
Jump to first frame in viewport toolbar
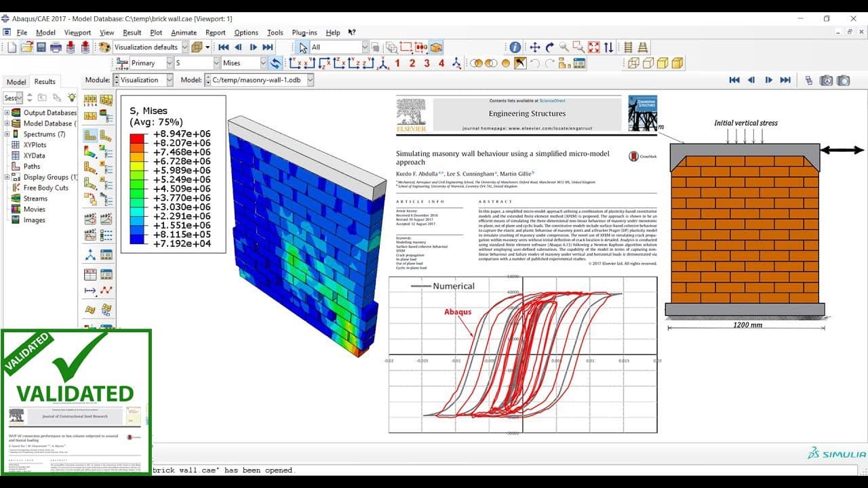[x=734, y=80]
